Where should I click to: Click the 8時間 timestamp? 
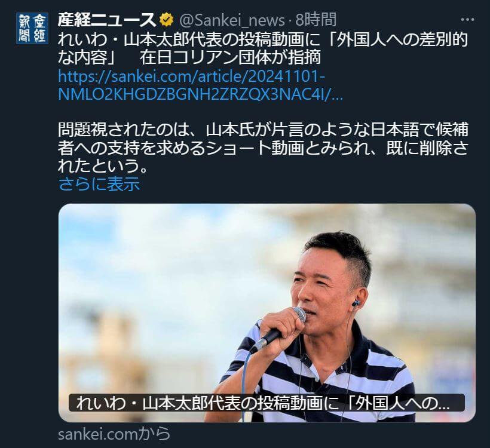click(x=316, y=20)
